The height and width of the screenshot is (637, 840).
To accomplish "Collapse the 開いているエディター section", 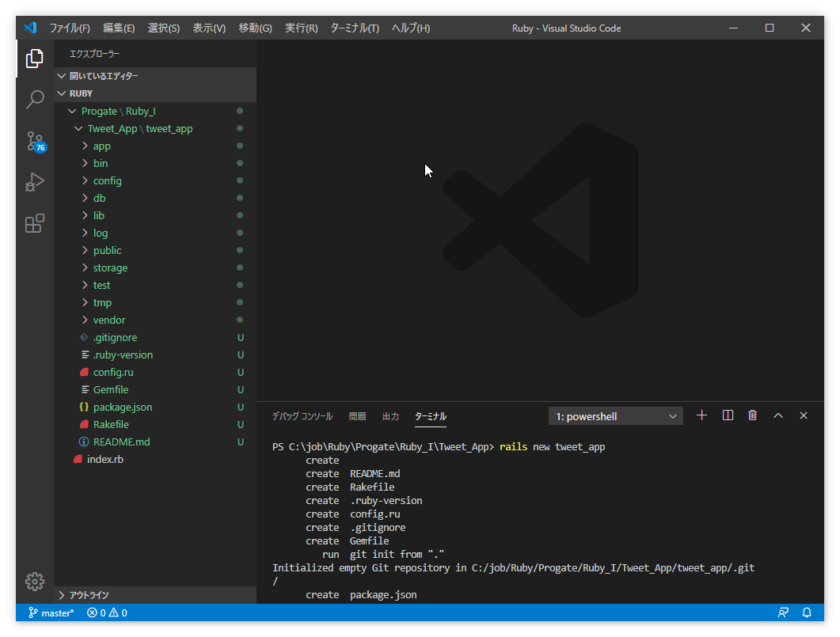I will coord(103,76).
